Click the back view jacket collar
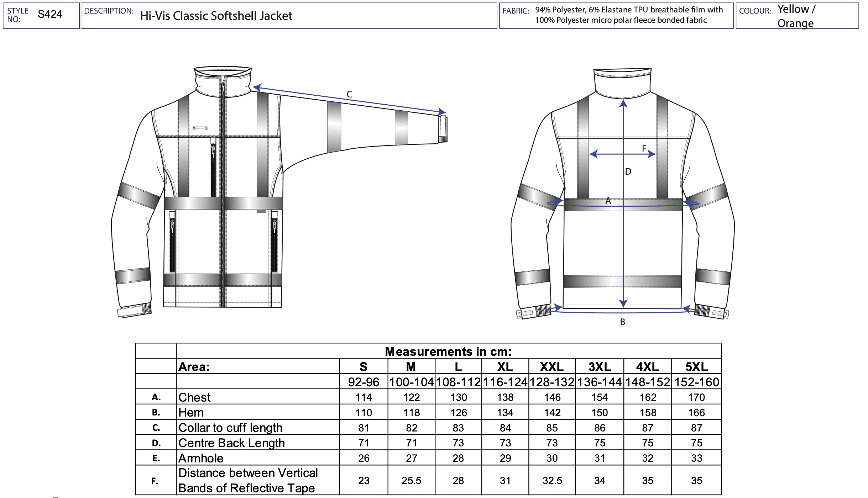The height and width of the screenshot is (498, 868). [622, 83]
